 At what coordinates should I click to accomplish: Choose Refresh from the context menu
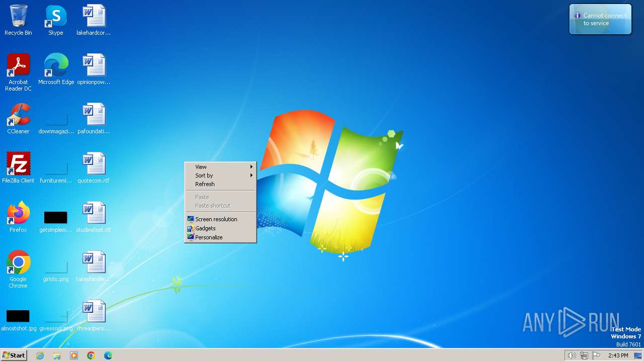[x=221, y=184]
